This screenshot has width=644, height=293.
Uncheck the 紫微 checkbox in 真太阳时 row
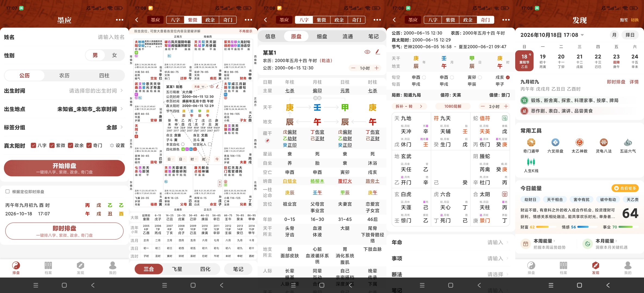point(52,145)
